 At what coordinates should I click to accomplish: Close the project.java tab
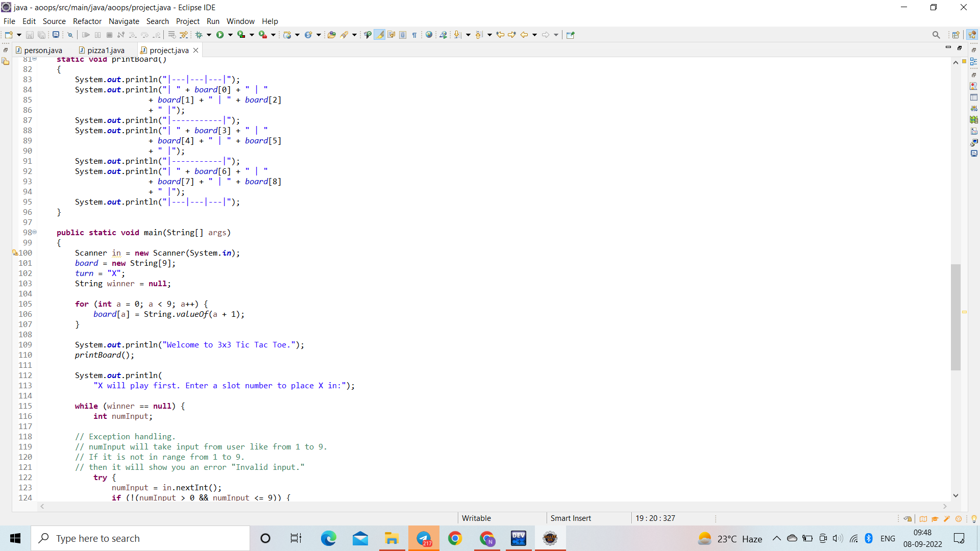point(195,50)
